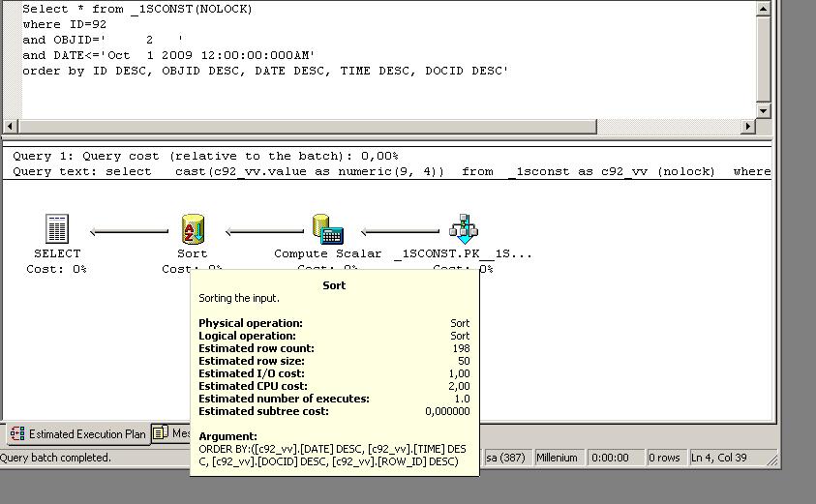The image size is (816, 504).
Task: Click the arrow between SELECT and Sort
Action: (x=129, y=231)
